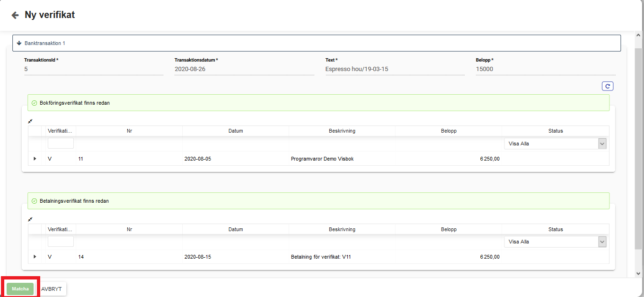Expand row for verifikat number 14

pyautogui.click(x=35, y=257)
